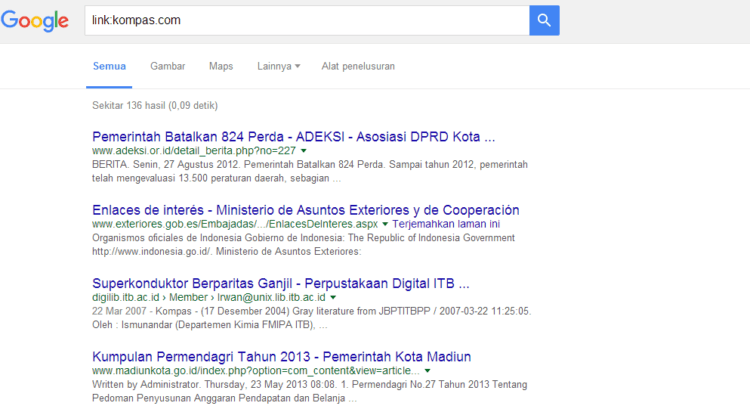Open result Kumpulan Permendagri Tahun 2013
Screen dimensions: 750x409
point(282,356)
